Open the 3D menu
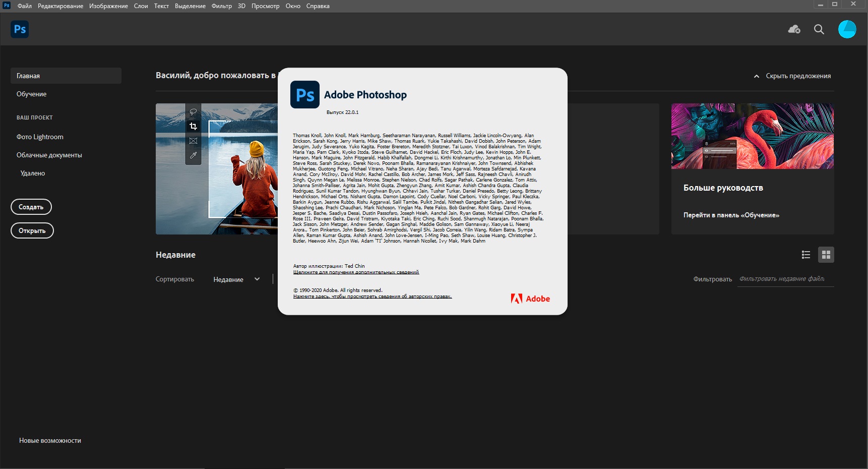Image resolution: width=868 pixels, height=469 pixels. [x=241, y=6]
